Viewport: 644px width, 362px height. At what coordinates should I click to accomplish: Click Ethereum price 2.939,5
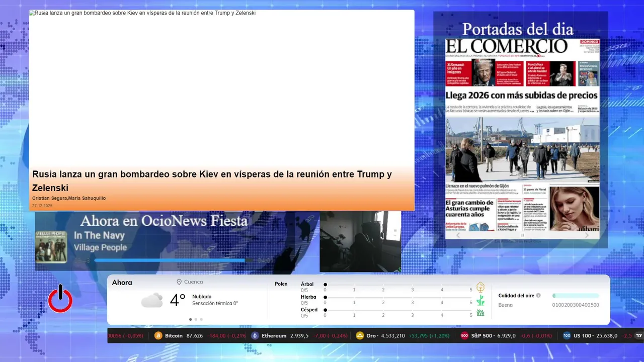point(299,336)
